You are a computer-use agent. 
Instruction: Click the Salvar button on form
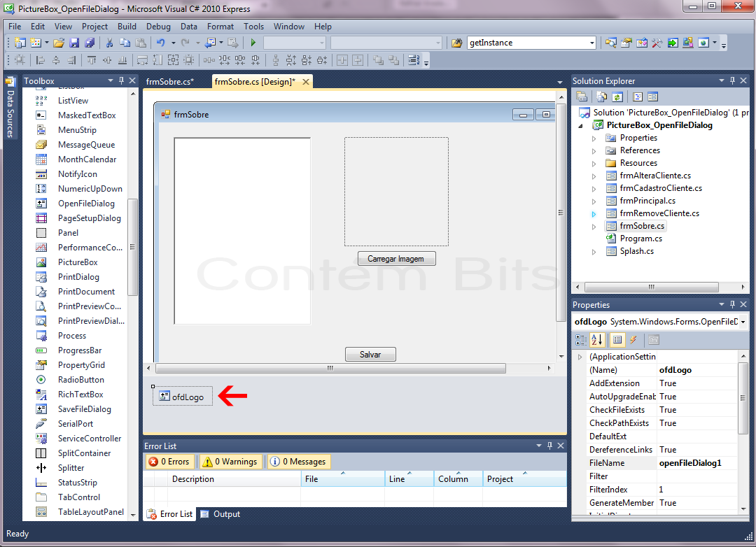(x=370, y=355)
